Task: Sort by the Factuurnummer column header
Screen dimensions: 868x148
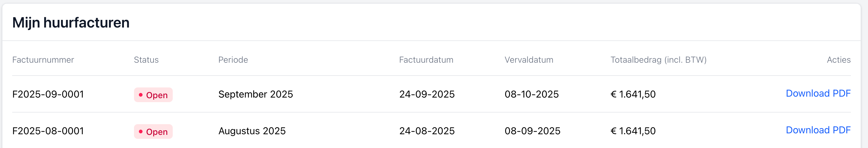Action: 43,60
